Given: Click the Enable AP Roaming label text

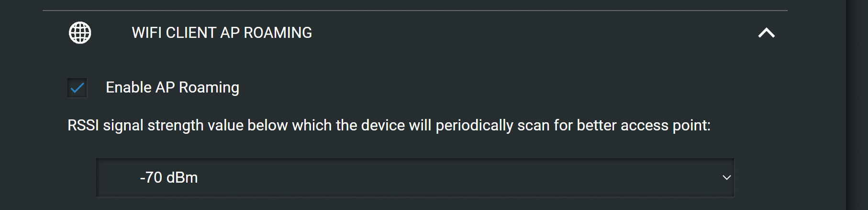Looking at the screenshot, I should pyautogui.click(x=172, y=88).
